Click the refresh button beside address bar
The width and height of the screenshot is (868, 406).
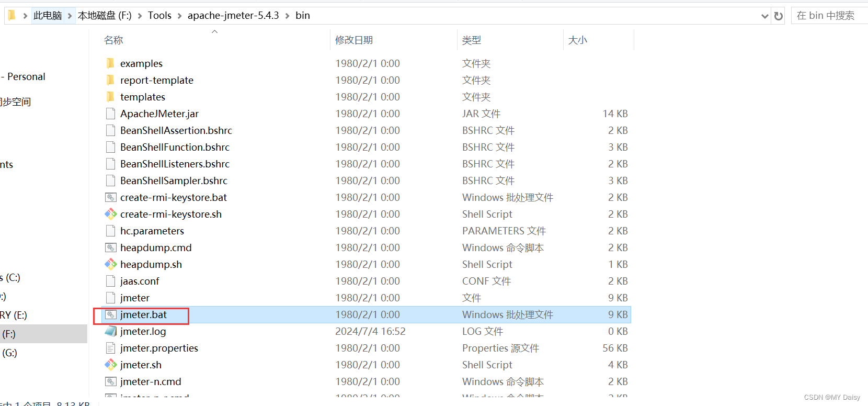coord(778,16)
